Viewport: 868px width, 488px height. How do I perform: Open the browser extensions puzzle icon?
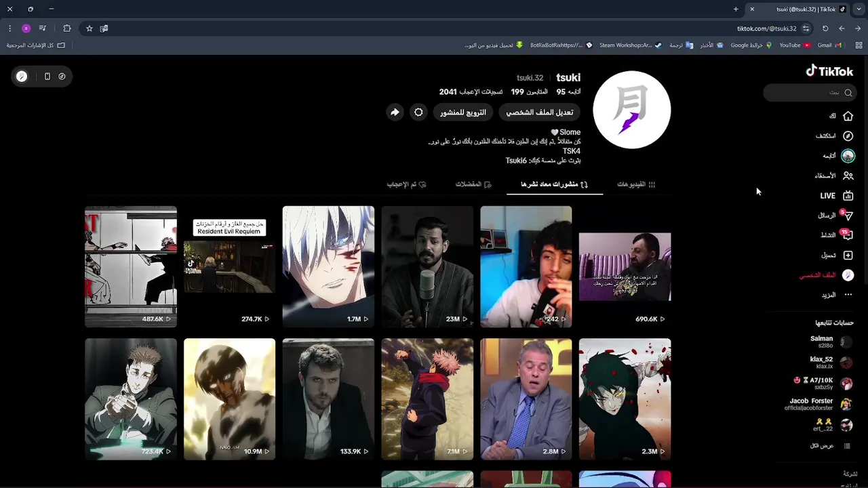tap(66, 28)
